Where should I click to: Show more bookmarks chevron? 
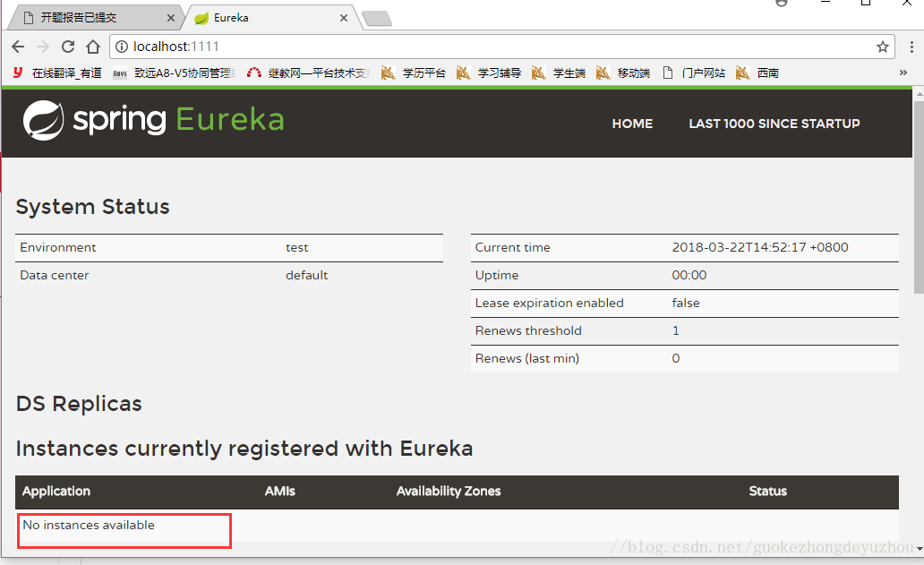(903, 73)
